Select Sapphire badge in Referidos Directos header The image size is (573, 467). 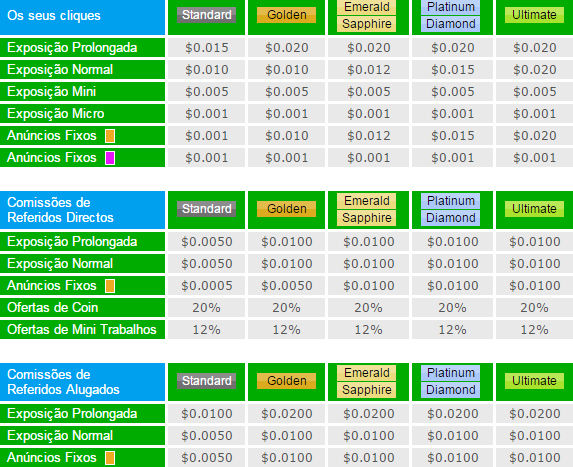367,218
